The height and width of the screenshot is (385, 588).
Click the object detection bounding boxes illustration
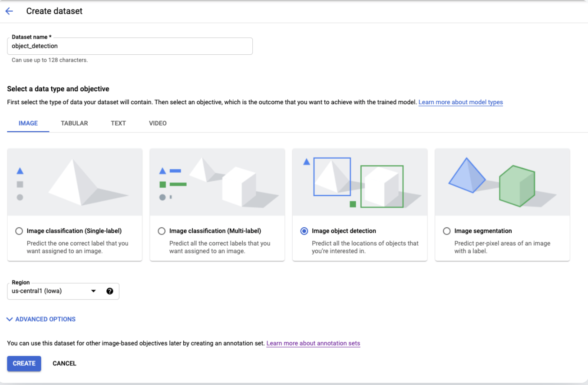pos(360,182)
